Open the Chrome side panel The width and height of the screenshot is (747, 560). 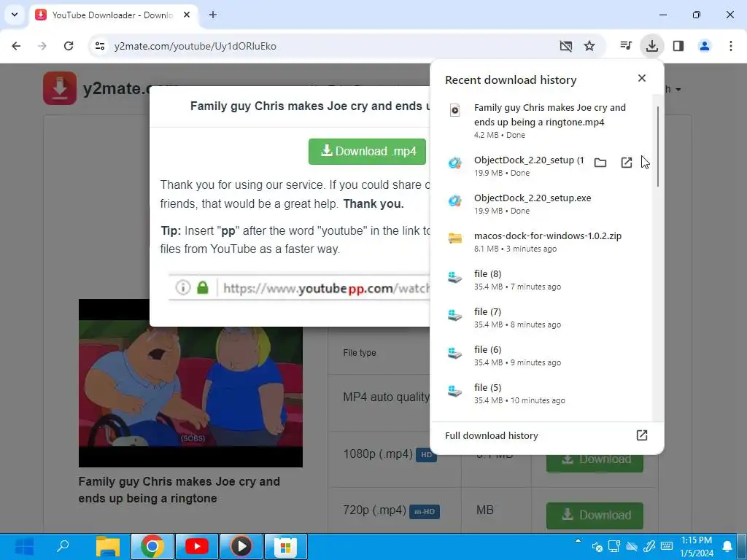click(x=678, y=46)
